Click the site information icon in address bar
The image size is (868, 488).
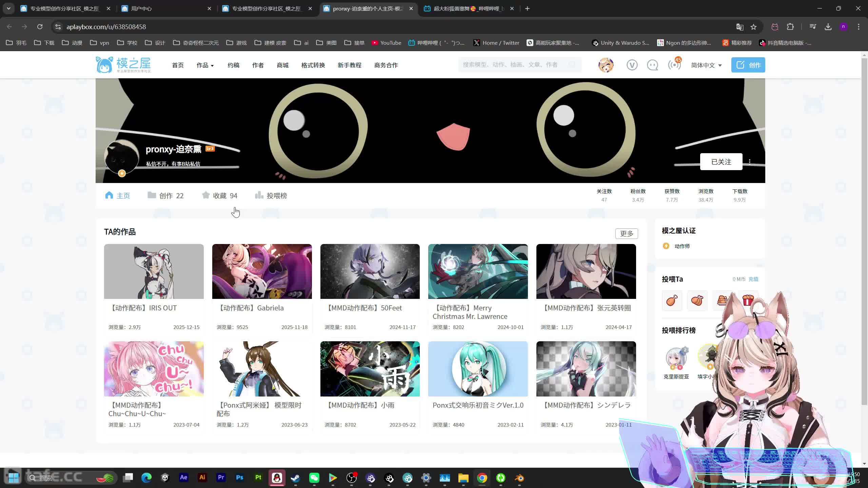point(58,27)
